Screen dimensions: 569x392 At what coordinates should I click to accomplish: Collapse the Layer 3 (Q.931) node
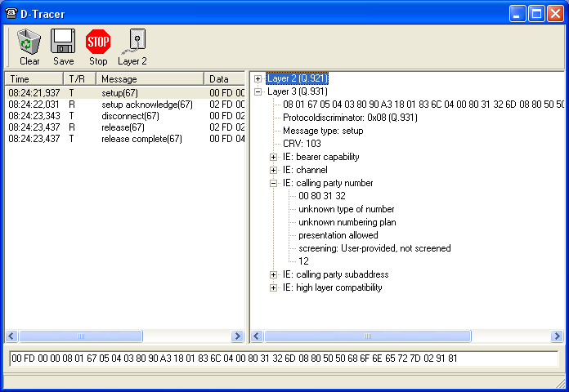(x=258, y=91)
